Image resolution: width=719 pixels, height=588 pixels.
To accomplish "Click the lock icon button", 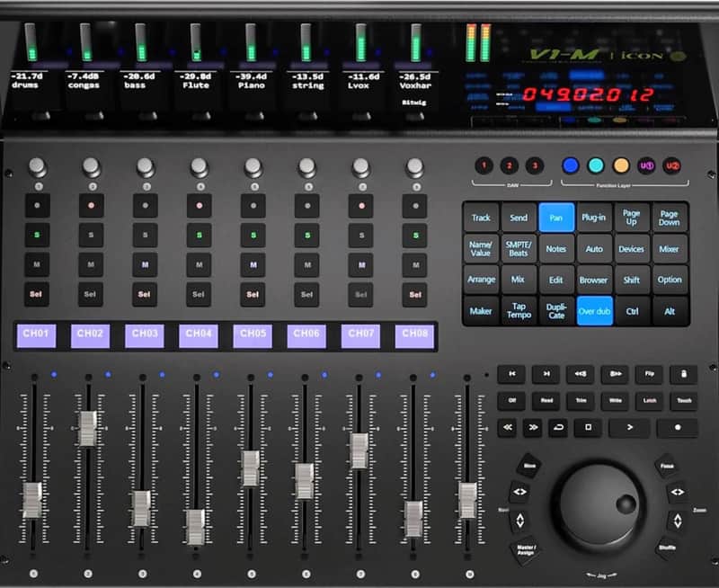I will (683, 374).
